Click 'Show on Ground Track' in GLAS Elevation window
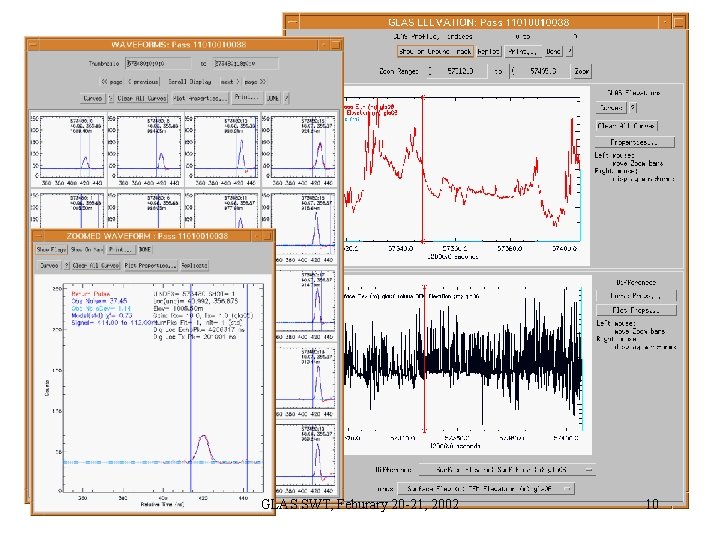The image size is (720, 540). pyautogui.click(x=435, y=51)
